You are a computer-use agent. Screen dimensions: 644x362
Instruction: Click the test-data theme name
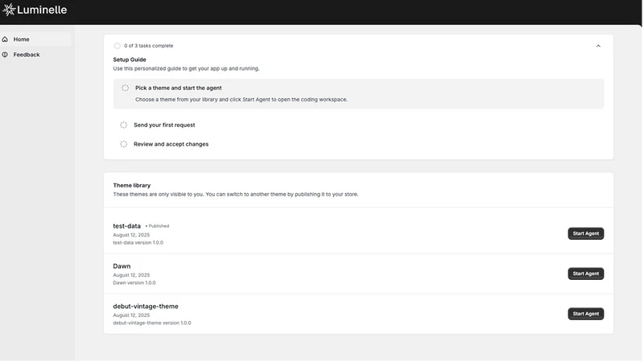coord(126,226)
